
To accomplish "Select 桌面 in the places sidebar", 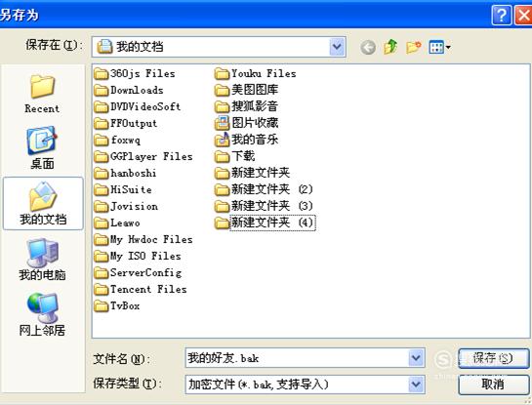I will coord(42,148).
